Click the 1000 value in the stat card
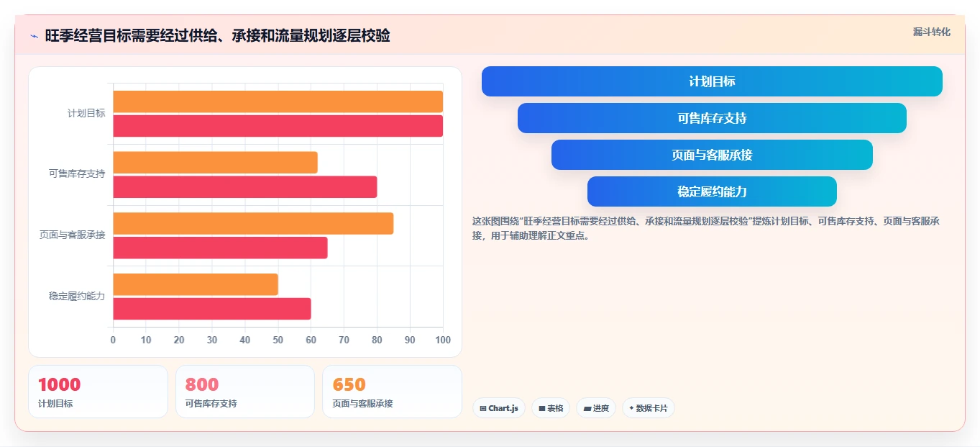This screenshot has width=980, height=447. pyautogui.click(x=59, y=384)
